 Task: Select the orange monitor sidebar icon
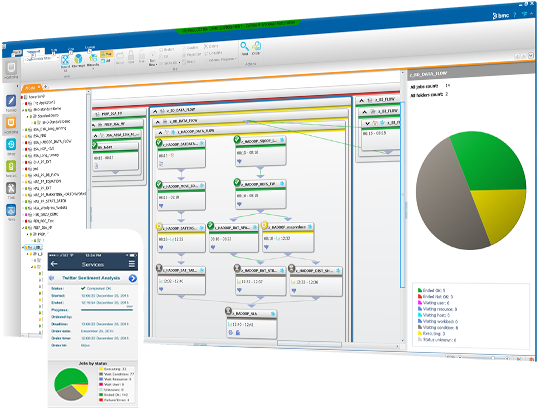11,122
